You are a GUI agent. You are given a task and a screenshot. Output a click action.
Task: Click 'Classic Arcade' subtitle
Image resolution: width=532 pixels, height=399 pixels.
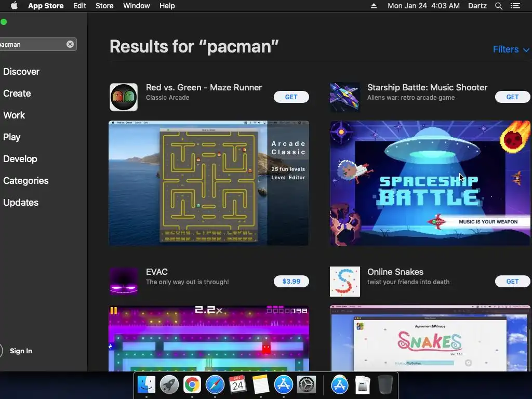pyautogui.click(x=167, y=97)
